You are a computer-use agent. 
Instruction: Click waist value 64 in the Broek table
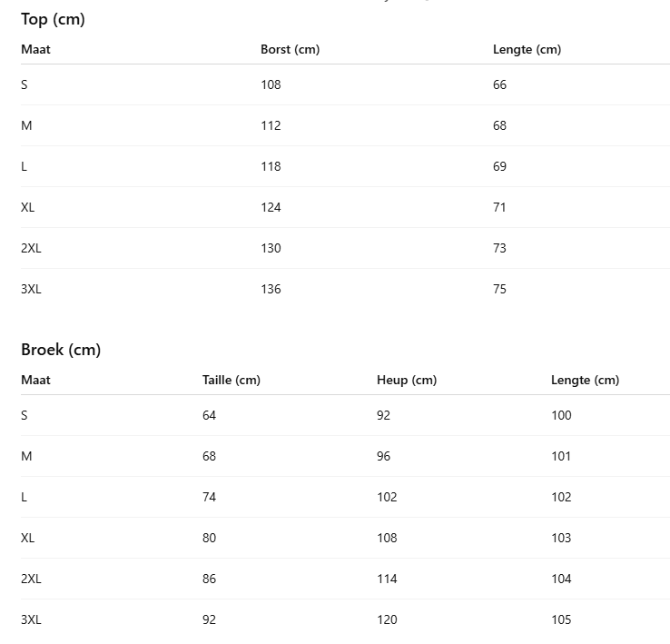point(209,415)
